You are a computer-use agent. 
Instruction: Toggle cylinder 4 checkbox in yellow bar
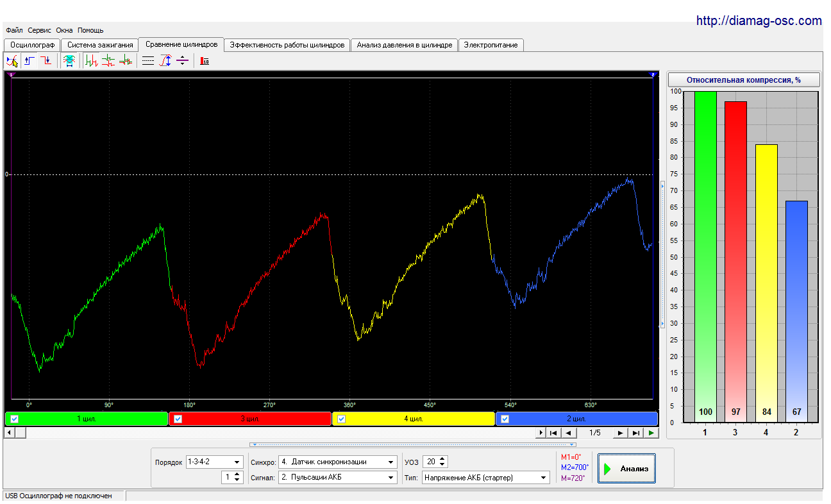coord(342,419)
